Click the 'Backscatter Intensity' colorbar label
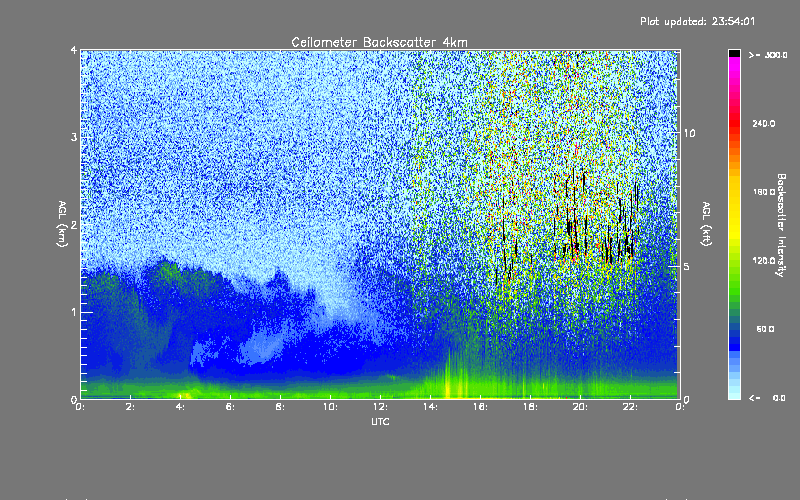Image resolution: width=800 pixels, height=500 pixels. coord(781,225)
